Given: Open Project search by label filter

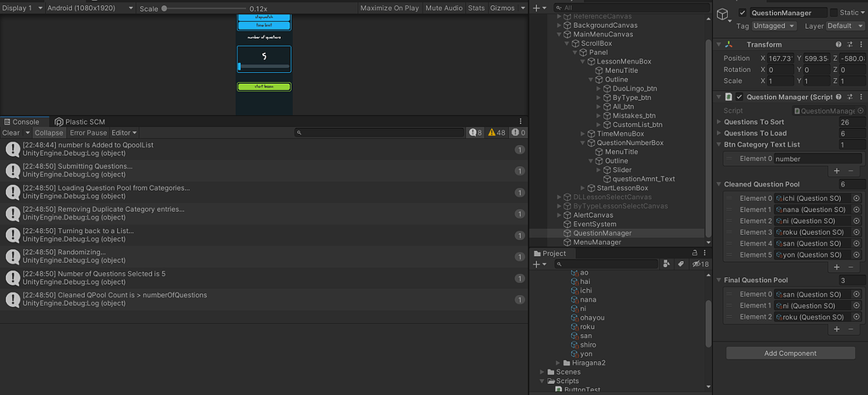Looking at the screenshot, I should pyautogui.click(x=680, y=264).
